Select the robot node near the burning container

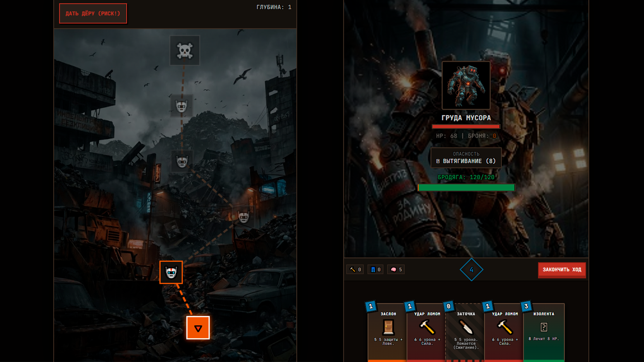(244, 216)
